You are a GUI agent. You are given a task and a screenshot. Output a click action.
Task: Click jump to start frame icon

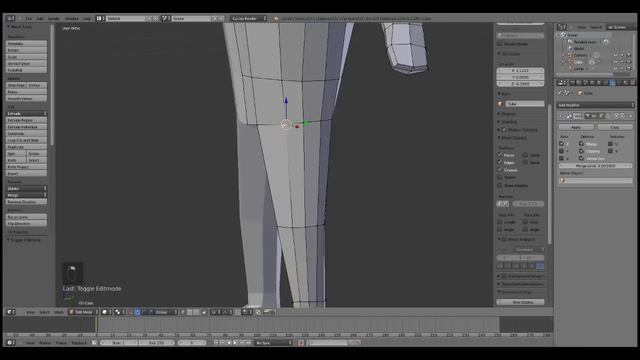[216, 342]
